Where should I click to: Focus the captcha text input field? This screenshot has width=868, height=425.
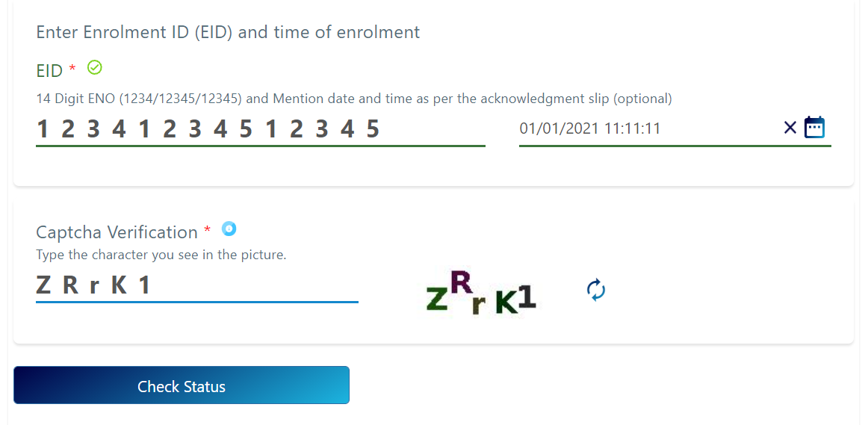click(x=197, y=285)
